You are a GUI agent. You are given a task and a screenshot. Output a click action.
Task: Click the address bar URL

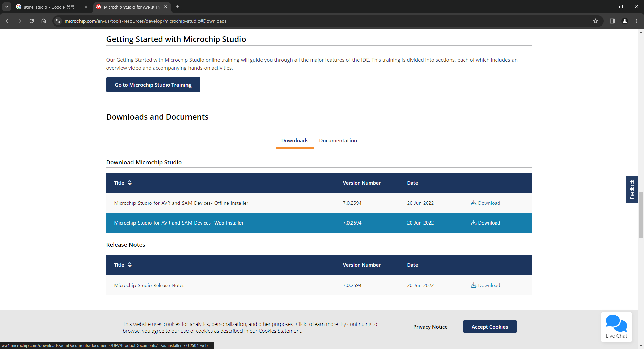tap(146, 21)
